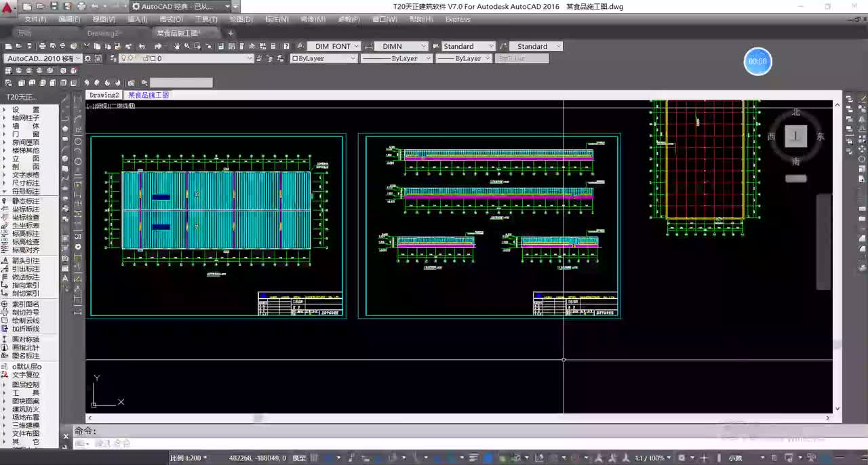Click the New plus tab icon
The image size is (868, 465).
pos(231,33)
